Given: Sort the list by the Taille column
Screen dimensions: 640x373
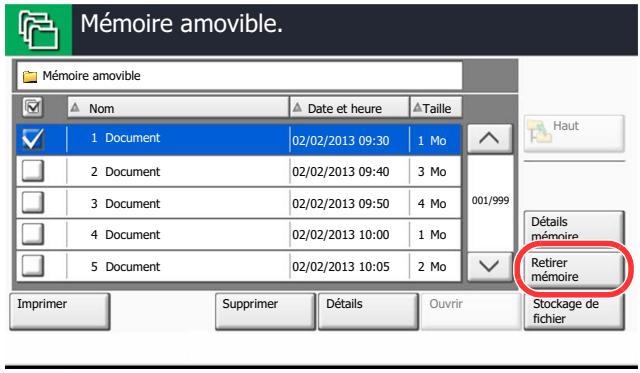Looking at the screenshot, I should [x=436, y=108].
